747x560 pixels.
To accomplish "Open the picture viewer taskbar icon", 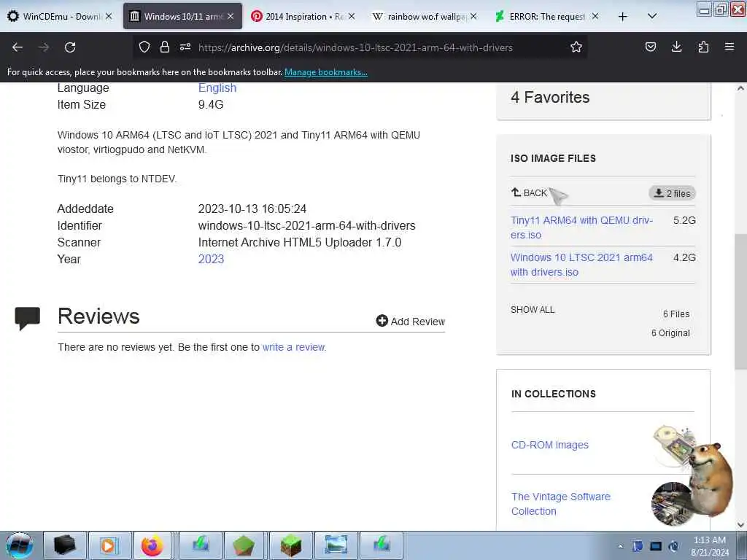I will [336, 545].
